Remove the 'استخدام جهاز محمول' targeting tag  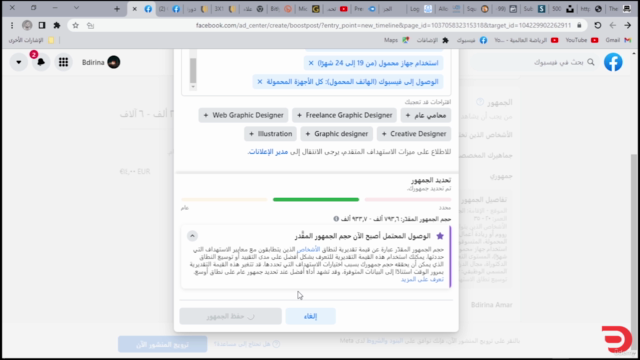point(311,63)
